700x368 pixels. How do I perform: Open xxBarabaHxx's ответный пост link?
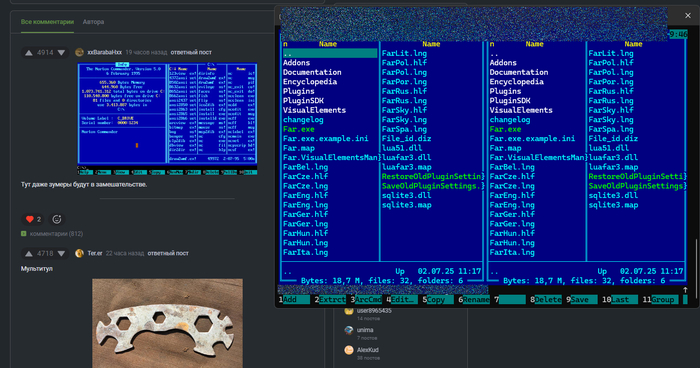point(191,52)
